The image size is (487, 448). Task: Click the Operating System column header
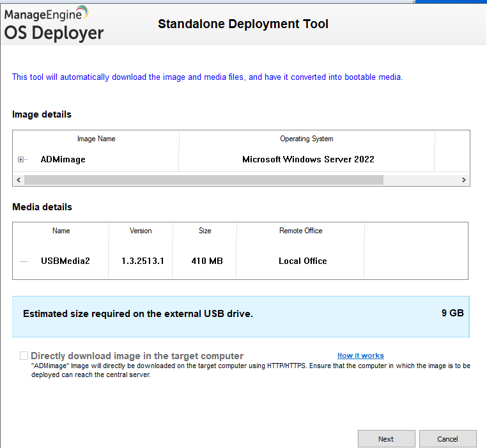(x=307, y=139)
